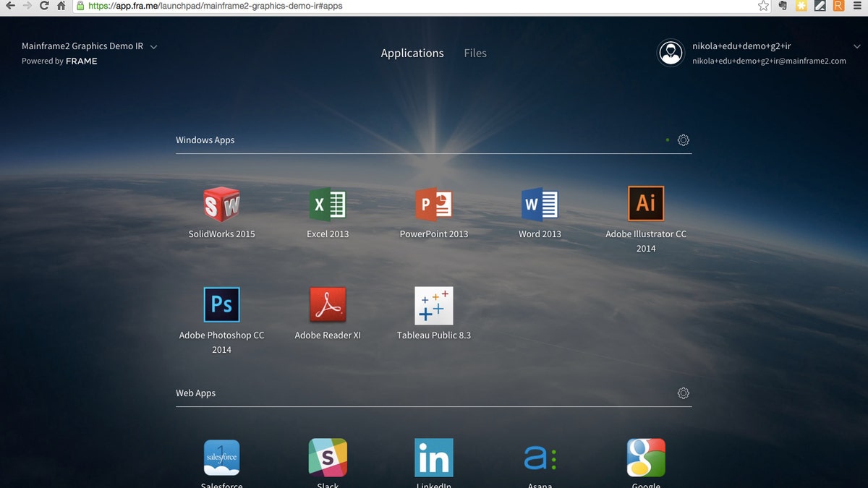Open Adobe Photoshop CC 2014 icon
The image size is (868, 488).
[x=221, y=304]
